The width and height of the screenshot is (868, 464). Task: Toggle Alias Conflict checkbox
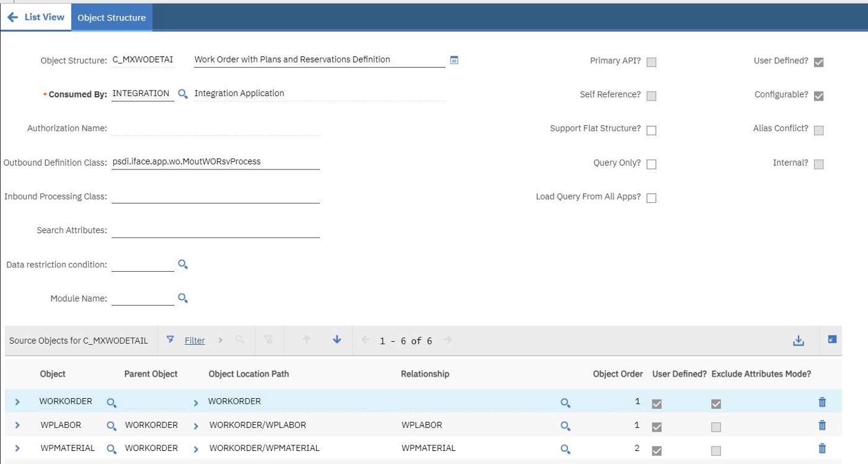[818, 130]
